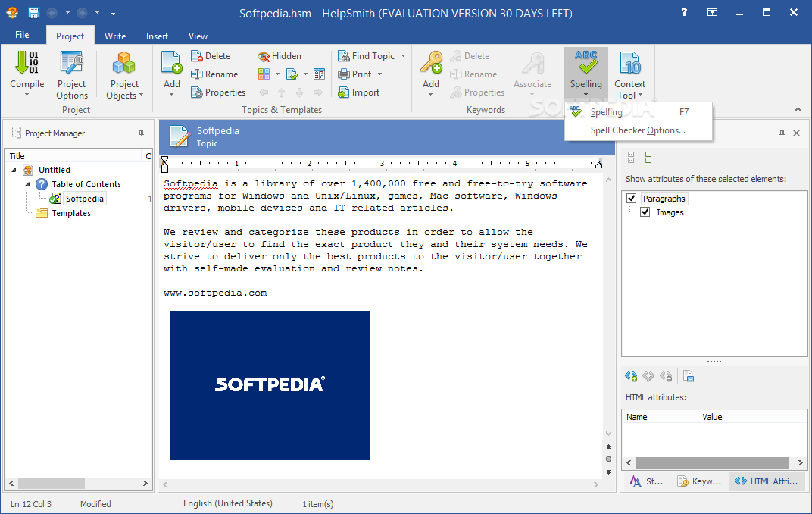This screenshot has height=514, width=812.
Task: Toggle the Hidden topic option
Action: [280, 56]
